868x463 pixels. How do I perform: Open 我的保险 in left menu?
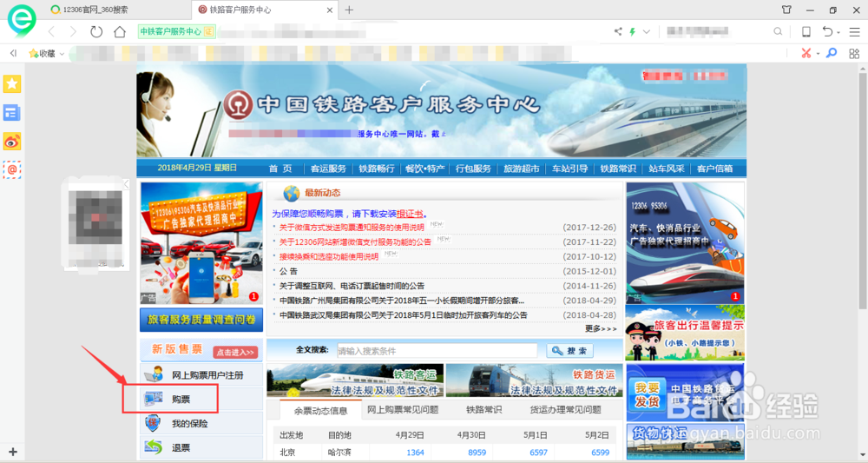coord(189,424)
